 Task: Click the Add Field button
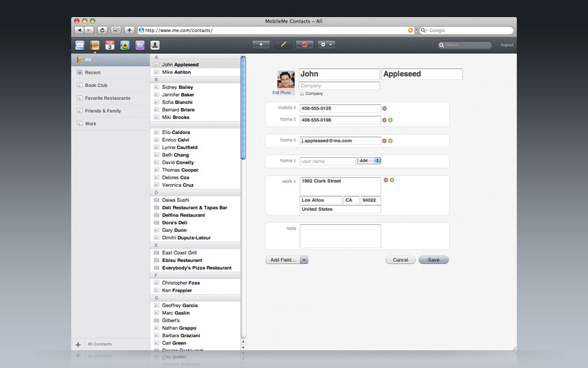283,260
